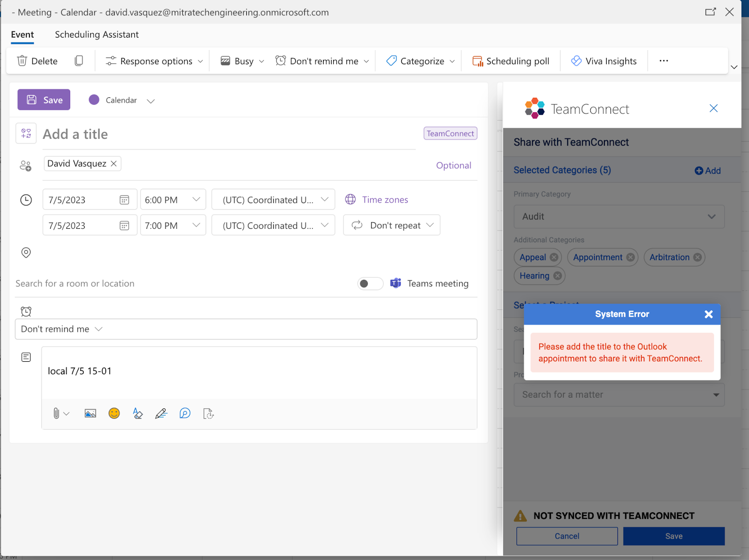Open toolbar Don't remind me dropdown
749x560 pixels.
point(322,61)
